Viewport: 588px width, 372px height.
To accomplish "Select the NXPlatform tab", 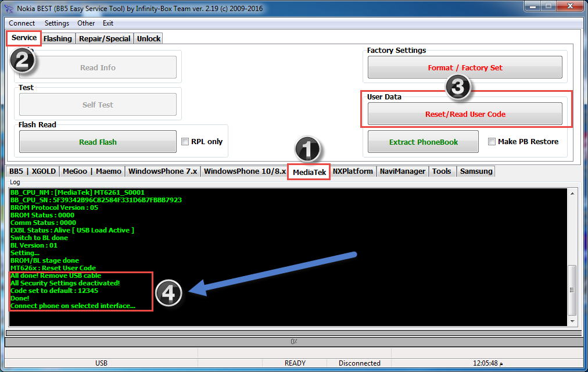I will tap(353, 171).
